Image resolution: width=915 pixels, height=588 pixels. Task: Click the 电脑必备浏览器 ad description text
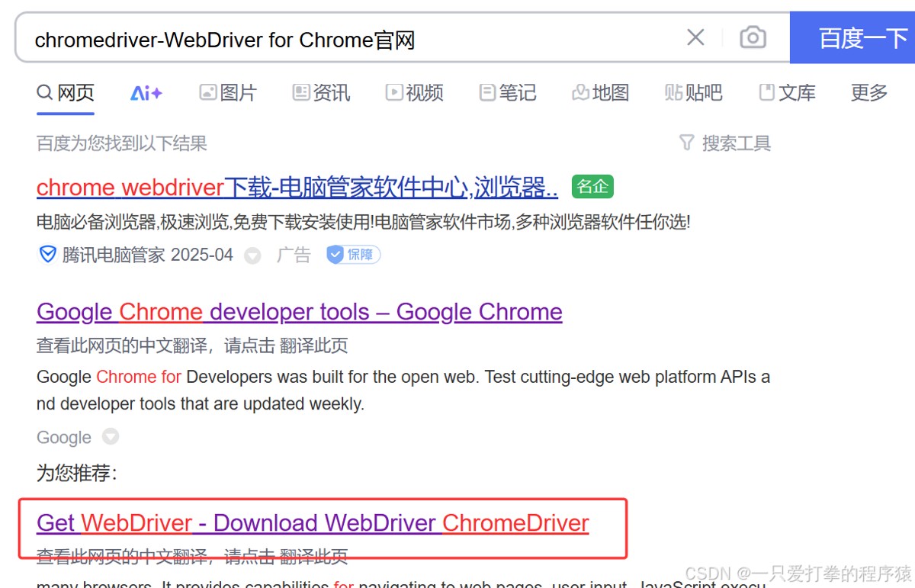pos(364,223)
